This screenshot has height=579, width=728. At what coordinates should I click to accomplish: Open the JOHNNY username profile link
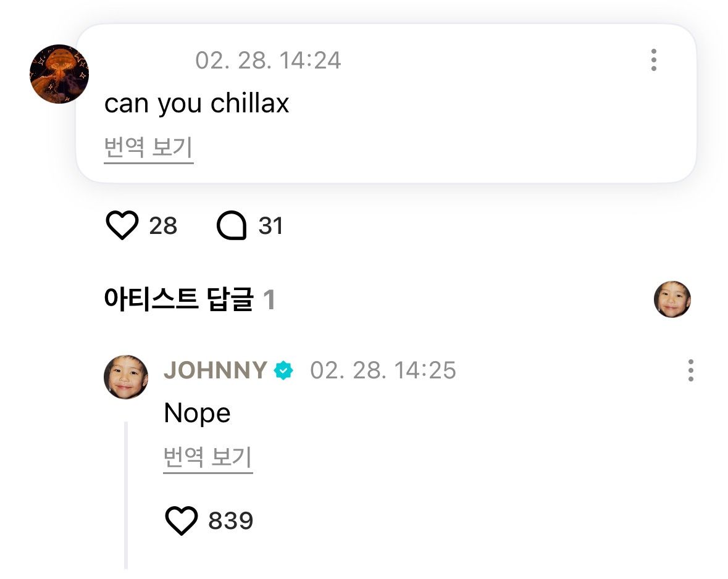click(x=215, y=370)
